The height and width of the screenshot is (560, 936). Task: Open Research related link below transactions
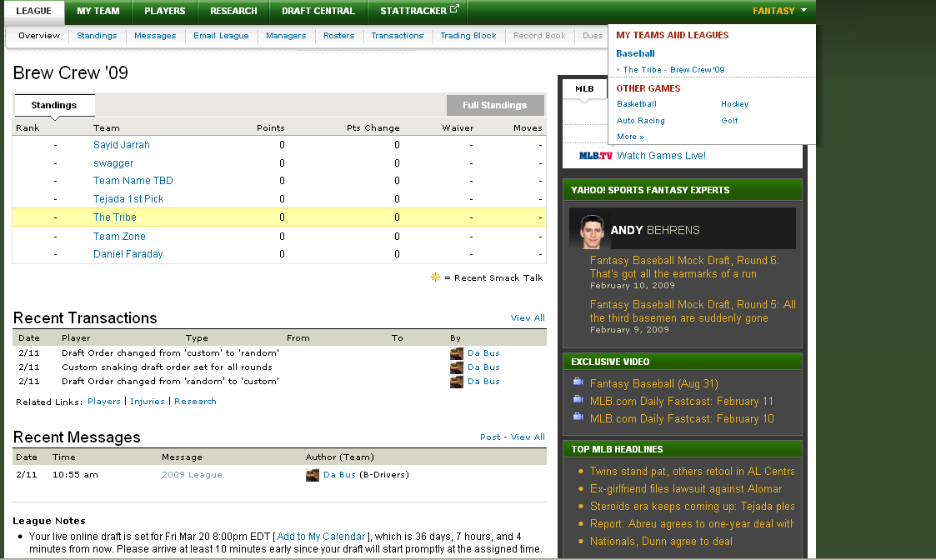click(x=195, y=401)
